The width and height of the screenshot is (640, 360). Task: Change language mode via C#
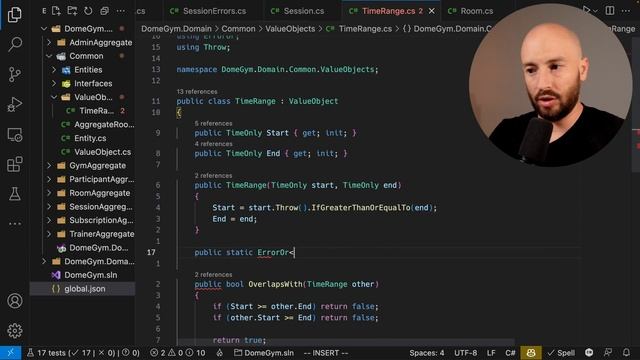[510, 353]
